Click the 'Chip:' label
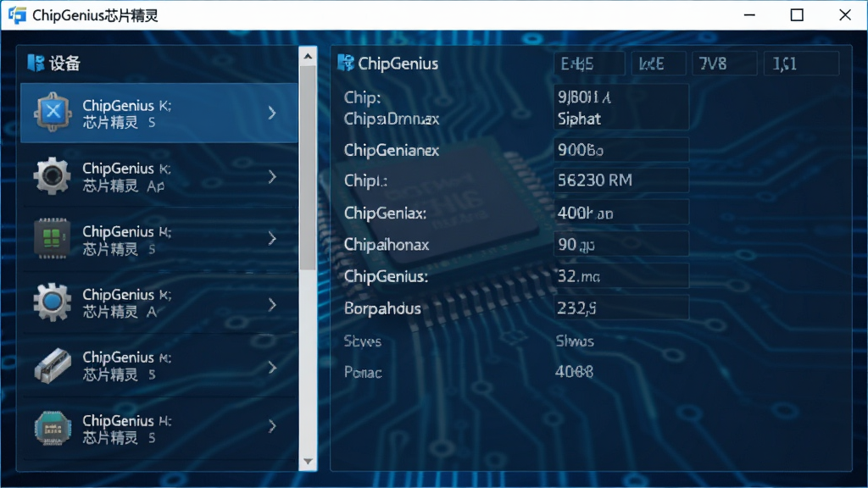Screen dimensions: 868x488 (362, 97)
